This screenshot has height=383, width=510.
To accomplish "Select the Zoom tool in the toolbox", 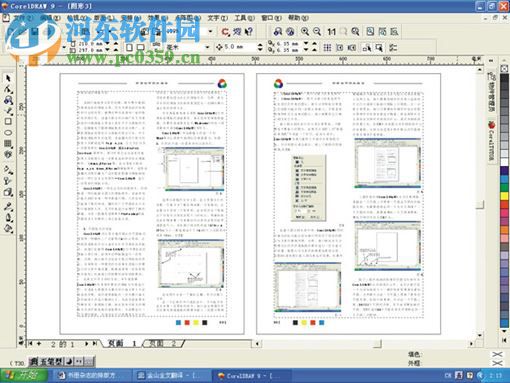I will [8, 100].
